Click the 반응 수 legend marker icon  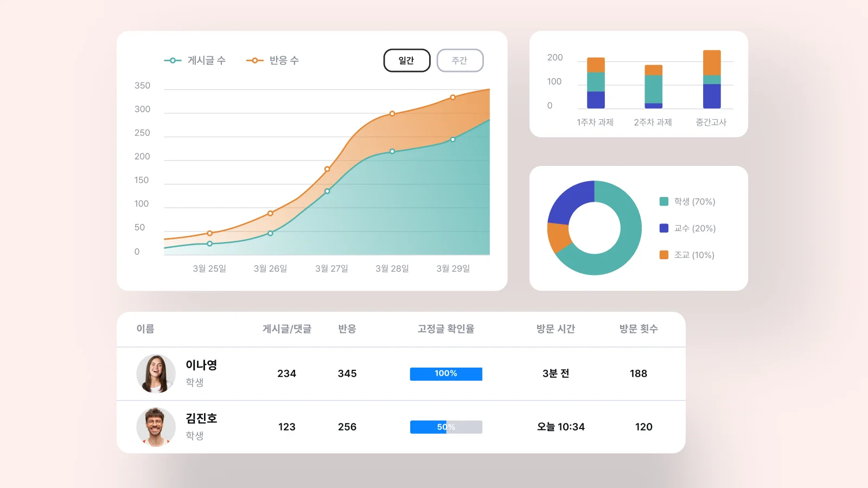pos(254,60)
